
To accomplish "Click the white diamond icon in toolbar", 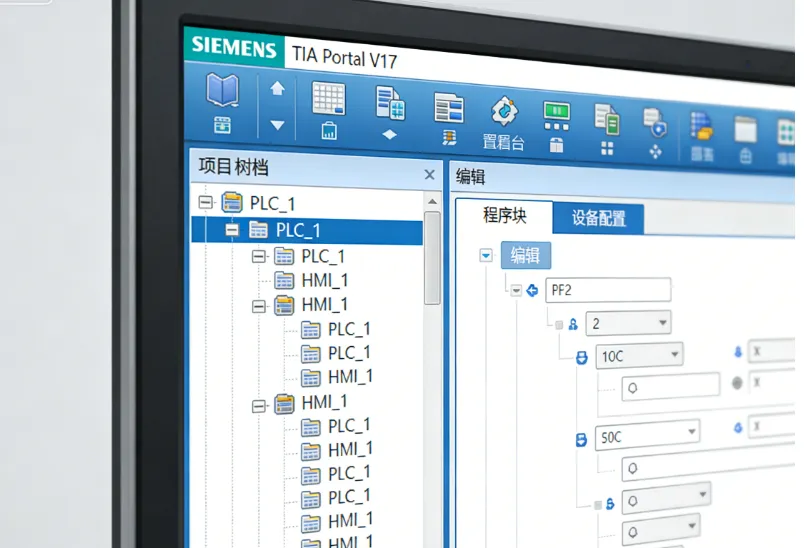I will 390,135.
